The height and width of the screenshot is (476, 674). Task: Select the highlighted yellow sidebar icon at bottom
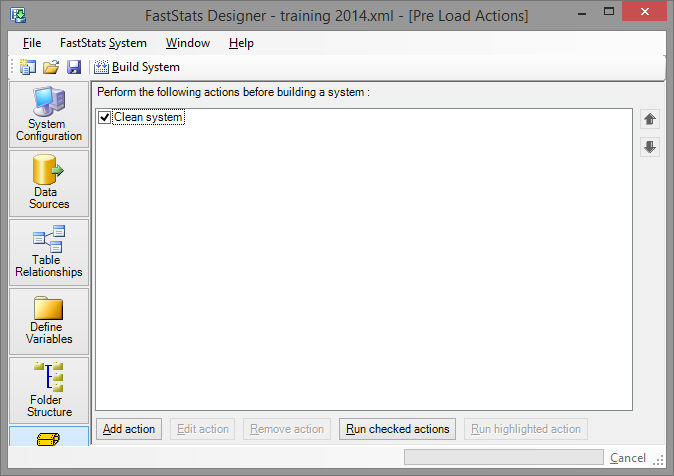(x=49, y=436)
